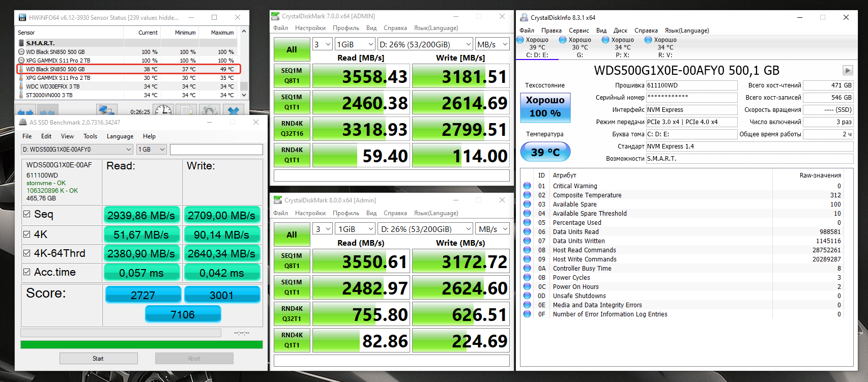Click the HWiNFO network computers icon
This screenshot has width=868, height=382.
tap(106, 110)
